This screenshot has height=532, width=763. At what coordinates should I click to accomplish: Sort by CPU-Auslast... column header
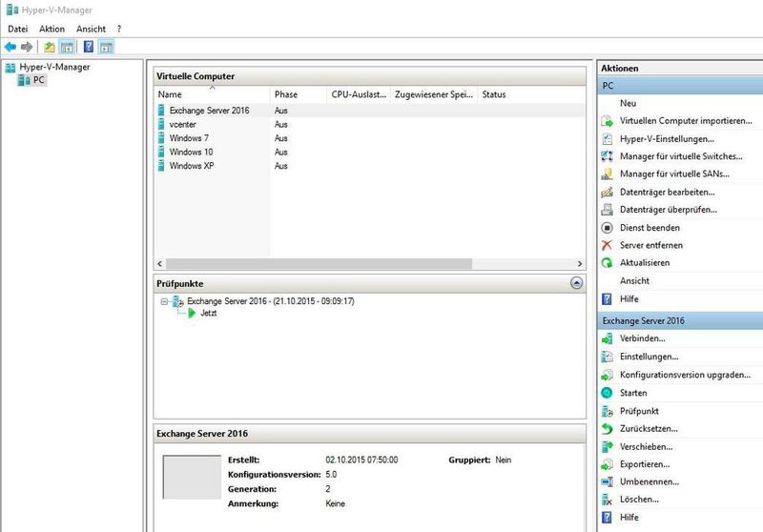[359, 94]
